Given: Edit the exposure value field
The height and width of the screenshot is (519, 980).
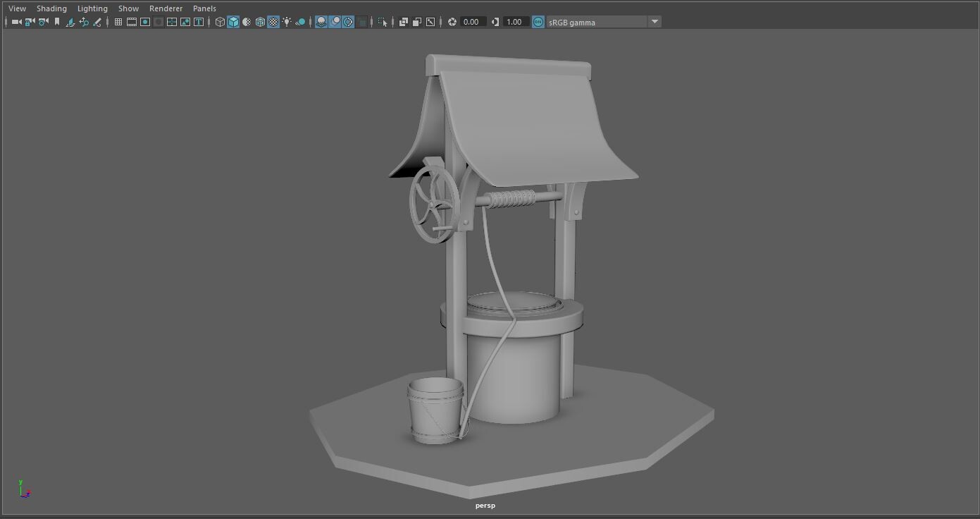Looking at the screenshot, I should click(471, 22).
